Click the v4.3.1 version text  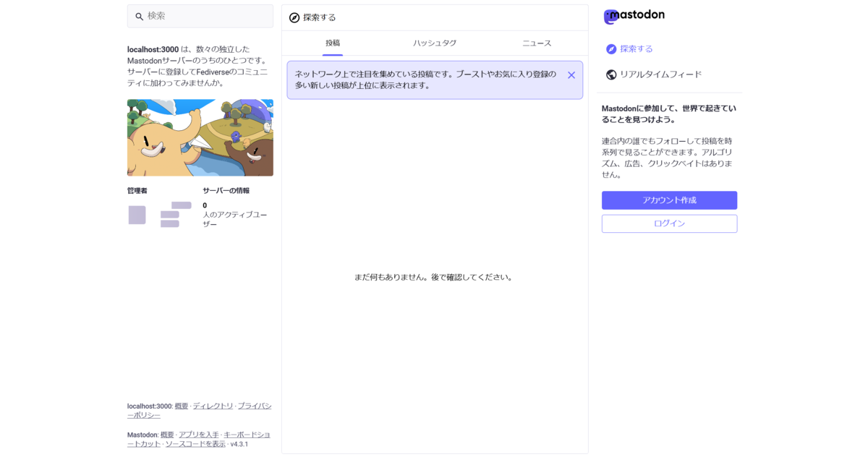pyautogui.click(x=239, y=444)
